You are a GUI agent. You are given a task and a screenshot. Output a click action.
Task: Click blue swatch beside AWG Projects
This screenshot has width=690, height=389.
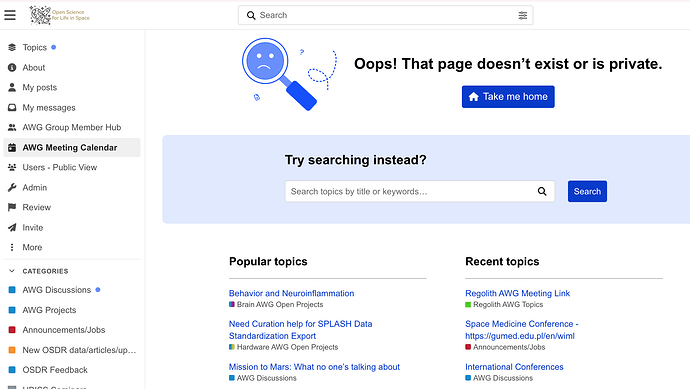[12, 310]
